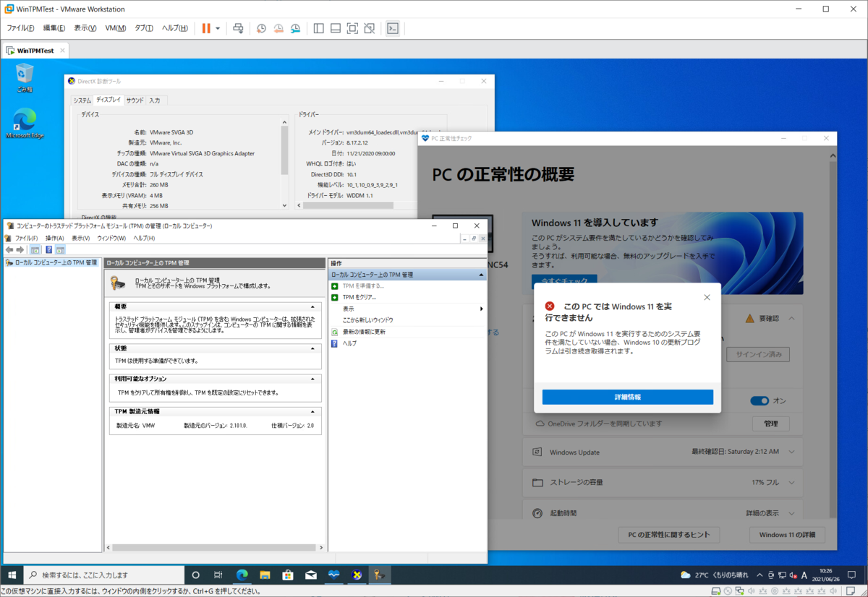Screen dimensions: 868x597
Task: Collapse the 利用可能なオプション section
Action: (x=312, y=379)
